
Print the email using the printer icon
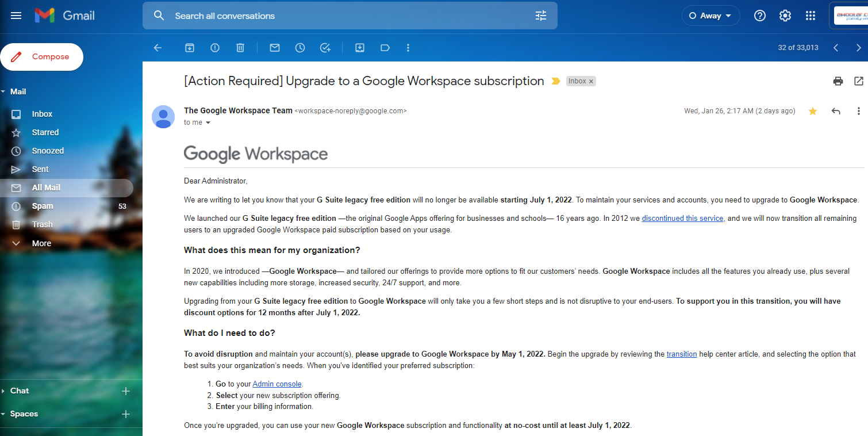(838, 81)
